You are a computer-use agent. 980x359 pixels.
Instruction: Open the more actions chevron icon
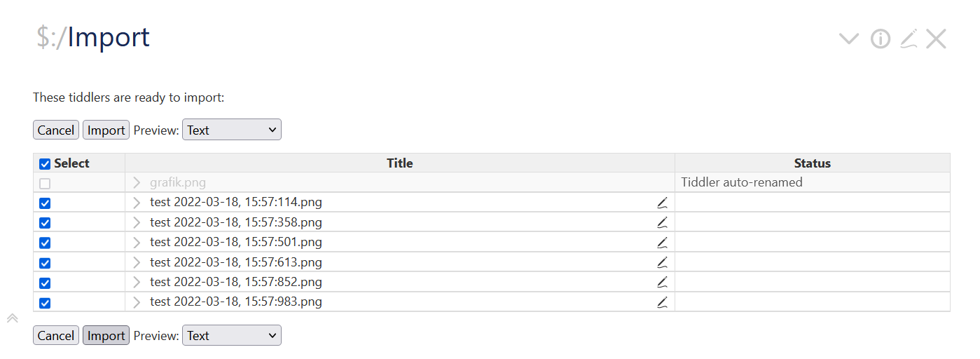click(849, 39)
